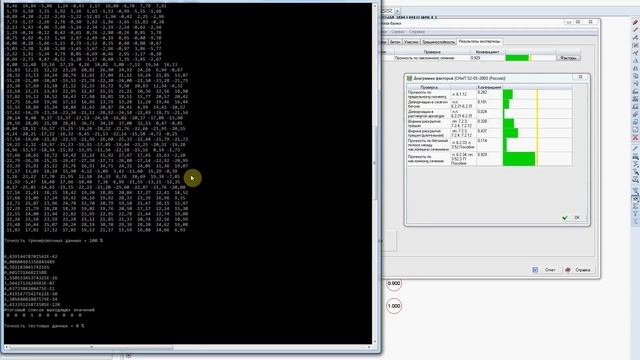Open the Справка menu in beam dialog

[x=417, y=32]
